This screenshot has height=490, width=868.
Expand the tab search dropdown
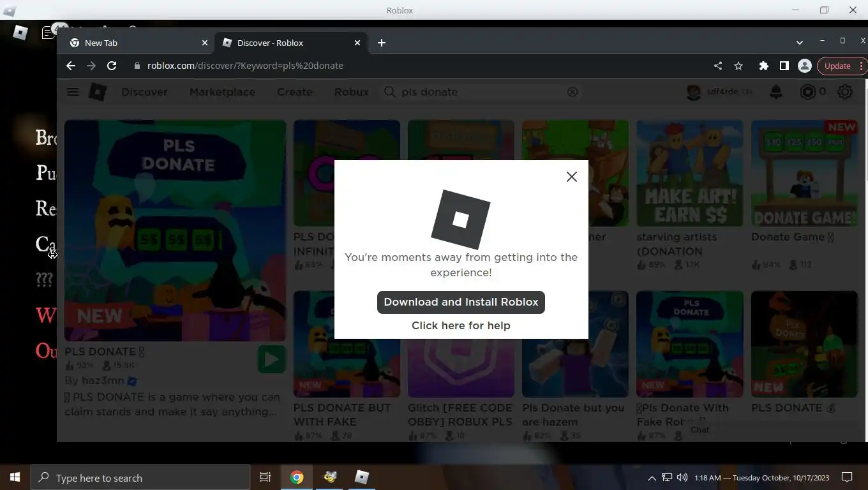pos(799,43)
